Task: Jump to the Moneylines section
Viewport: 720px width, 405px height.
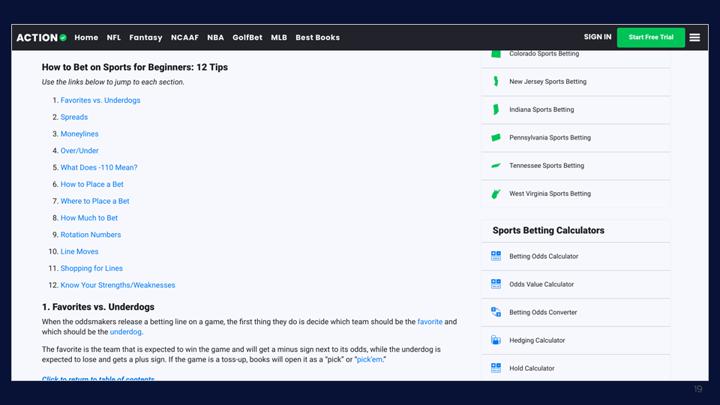Action: point(79,134)
